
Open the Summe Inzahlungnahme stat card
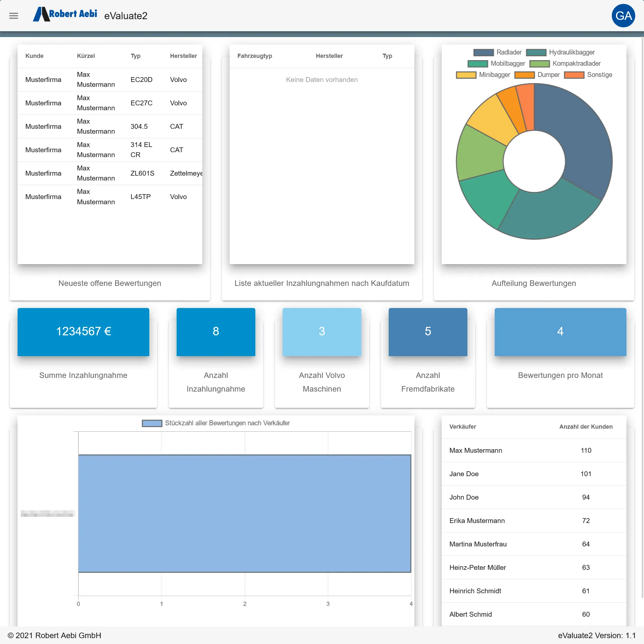(83, 332)
